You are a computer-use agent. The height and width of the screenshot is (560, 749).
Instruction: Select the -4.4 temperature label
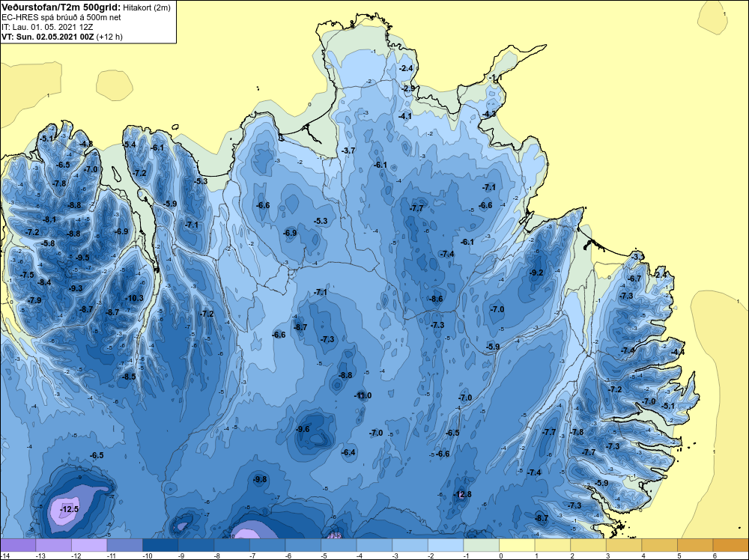(677, 352)
